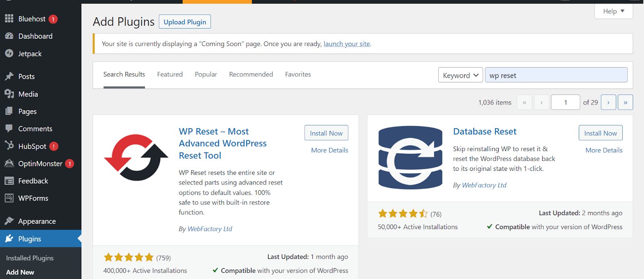Screen dimensions: 644x279
Task: Open the Appearance menu item
Action: coord(41,221)
